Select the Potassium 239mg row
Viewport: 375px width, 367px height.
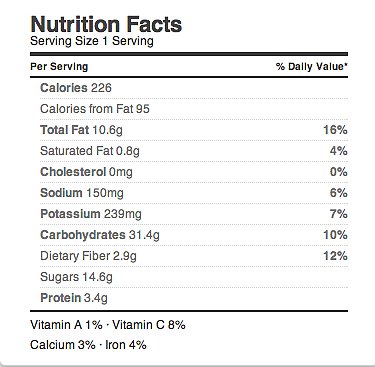click(x=194, y=214)
